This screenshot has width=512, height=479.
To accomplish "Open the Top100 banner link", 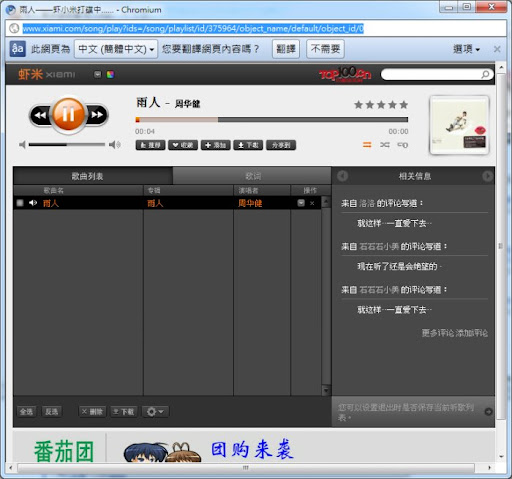I will (345, 74).
